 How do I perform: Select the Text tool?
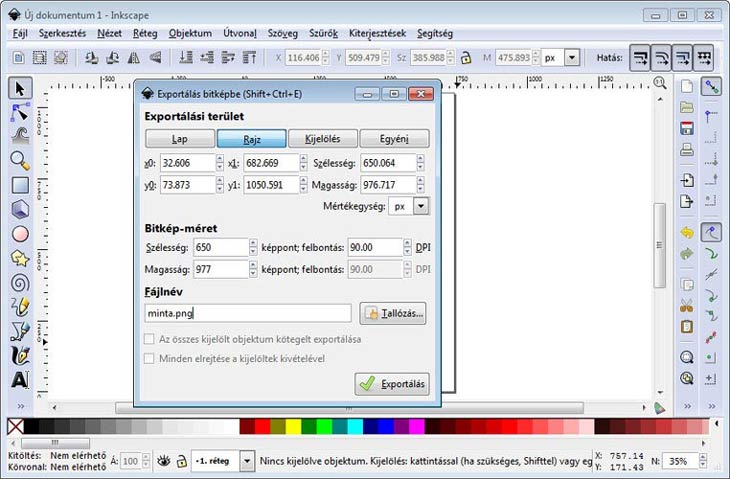(20, 379)
